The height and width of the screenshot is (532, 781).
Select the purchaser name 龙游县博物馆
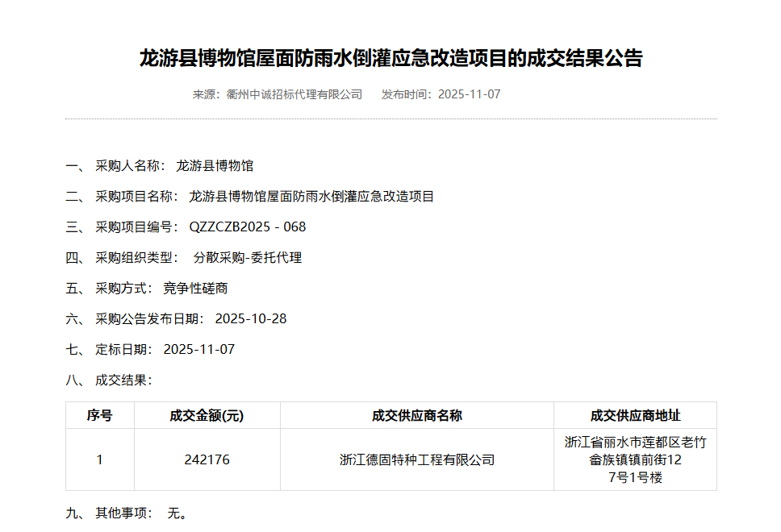pyautogui.click(x=215, y=166)
